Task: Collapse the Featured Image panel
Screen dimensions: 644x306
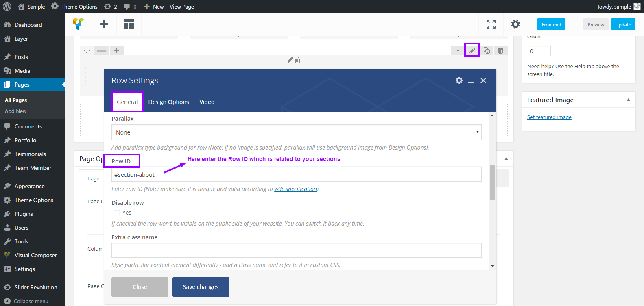Action: 628,100
